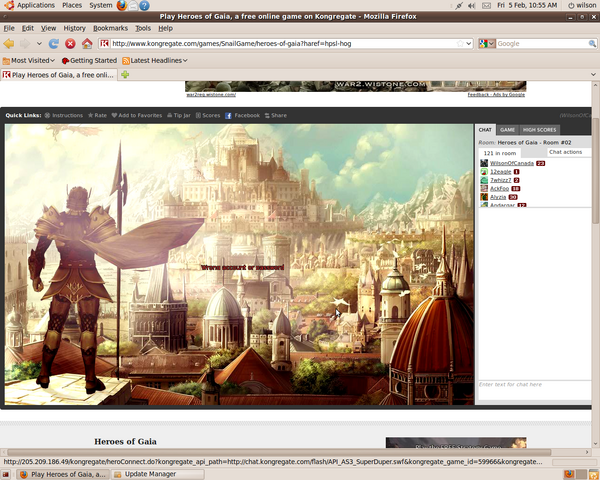The height and width of the screenshot is (480, 600).
Task: Open the wilson user session menu
Action: [582, 5]
